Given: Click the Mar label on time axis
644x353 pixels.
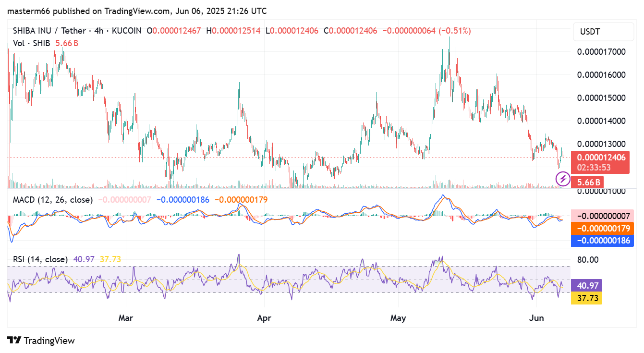Looking at the screenshot, I should coord(126,318).
